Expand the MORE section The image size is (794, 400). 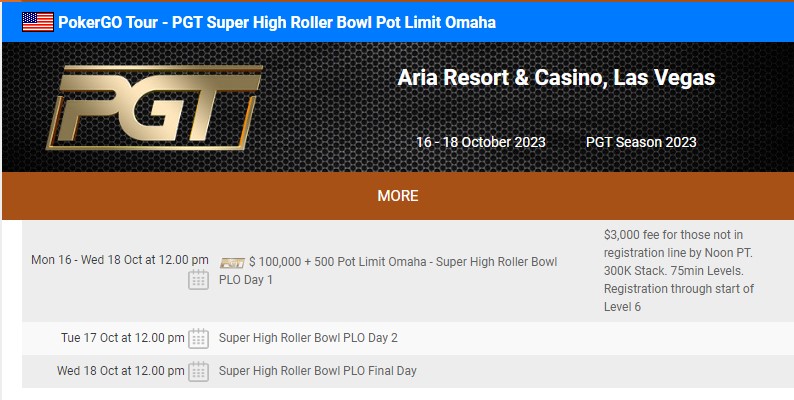click(397, 196)
